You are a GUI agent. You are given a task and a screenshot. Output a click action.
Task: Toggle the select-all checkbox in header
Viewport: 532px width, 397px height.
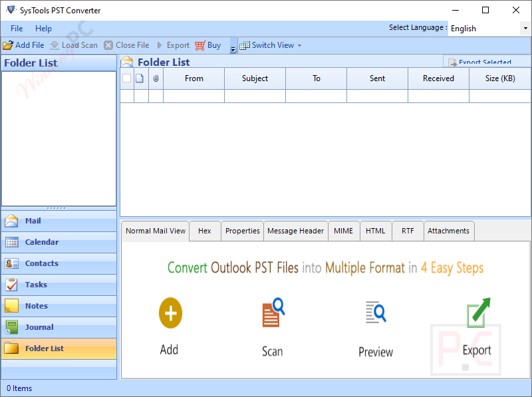(127, 78)
